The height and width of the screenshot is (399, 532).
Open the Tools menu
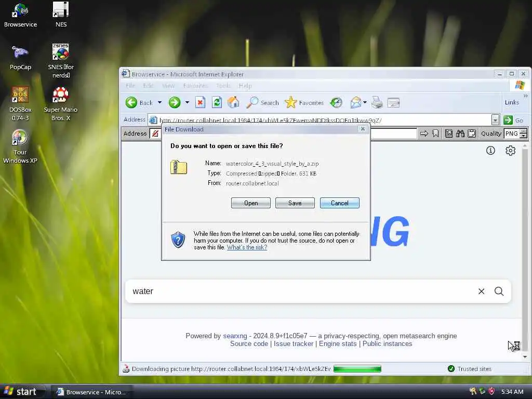223,86
